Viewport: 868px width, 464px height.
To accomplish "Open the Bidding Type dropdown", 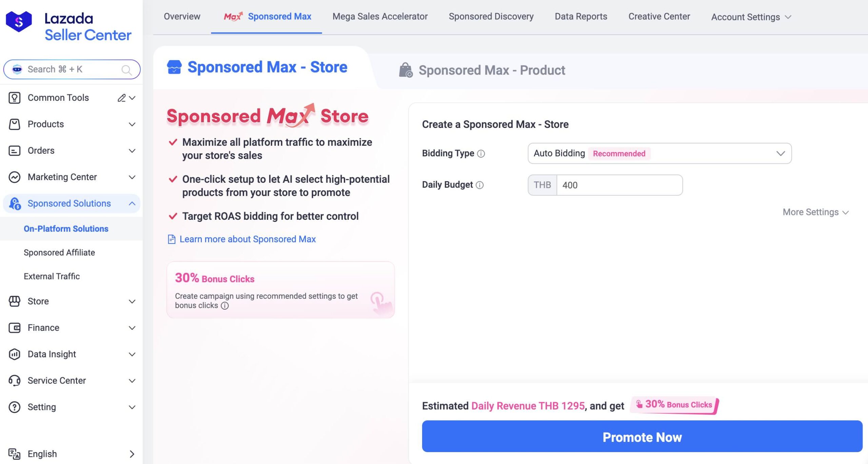I will point(659,153).
